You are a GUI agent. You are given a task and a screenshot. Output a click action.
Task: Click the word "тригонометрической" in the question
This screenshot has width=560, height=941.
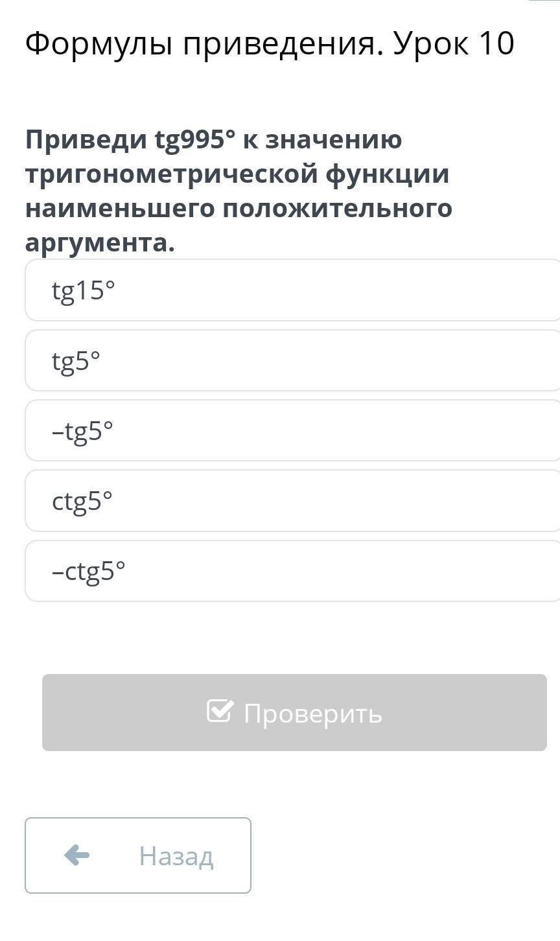172,174
